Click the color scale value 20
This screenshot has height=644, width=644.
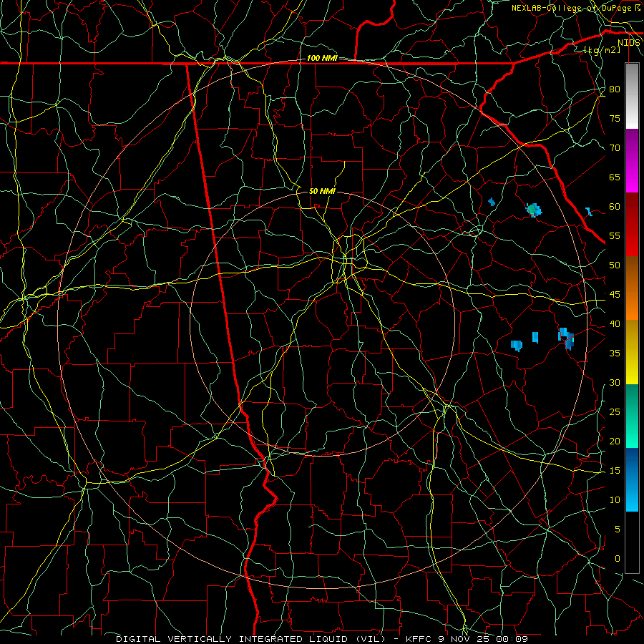click(615, 441)
